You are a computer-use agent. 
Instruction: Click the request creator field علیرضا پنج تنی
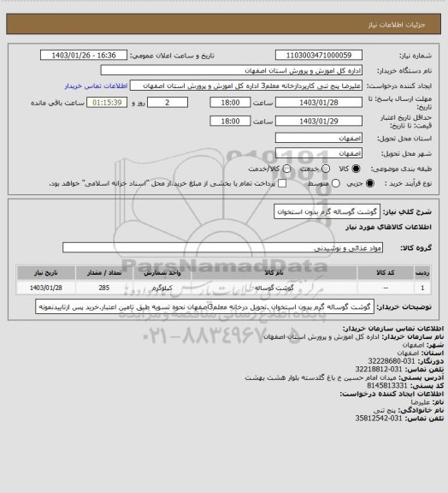246,86
